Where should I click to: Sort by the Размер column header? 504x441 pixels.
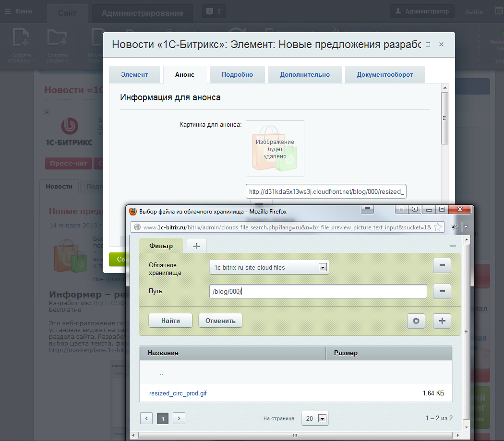(x=389, y=353)
